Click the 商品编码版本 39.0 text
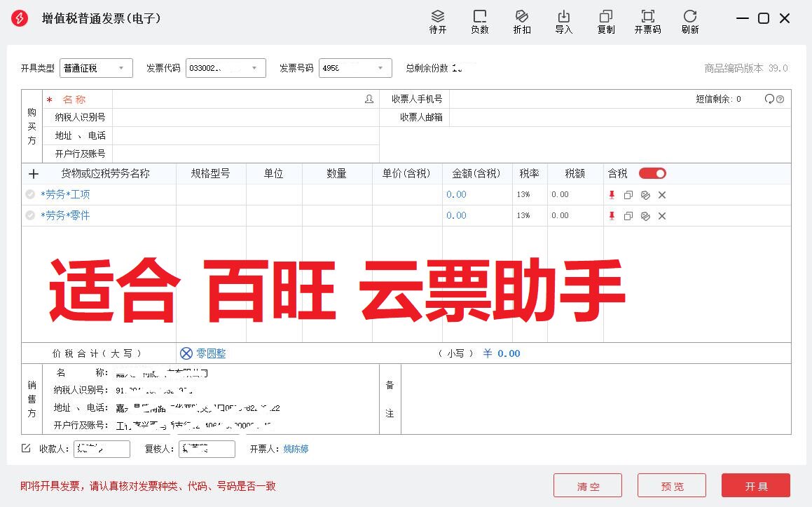This screenshot has height=507, width=812. click(x=745, y=68)
